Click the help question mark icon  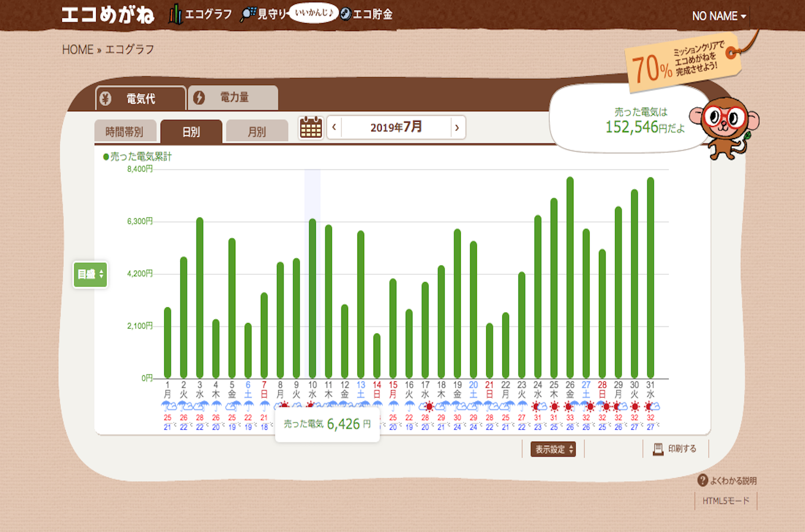[x=702, y=481]
